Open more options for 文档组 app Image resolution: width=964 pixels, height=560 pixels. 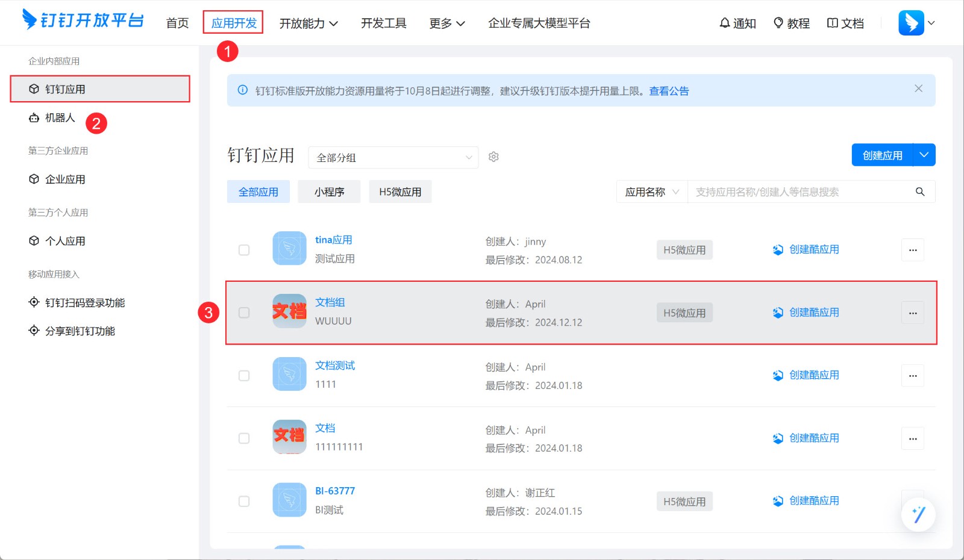912,313
